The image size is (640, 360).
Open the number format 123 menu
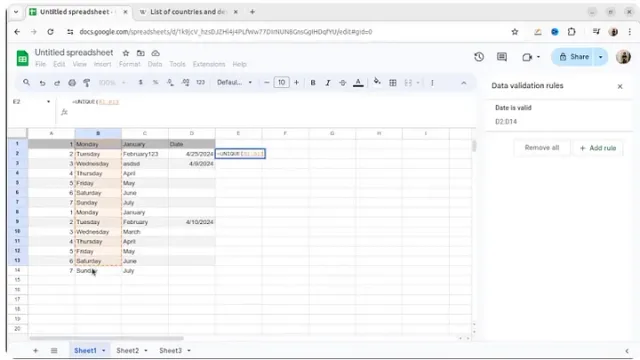tap(200, 82)
